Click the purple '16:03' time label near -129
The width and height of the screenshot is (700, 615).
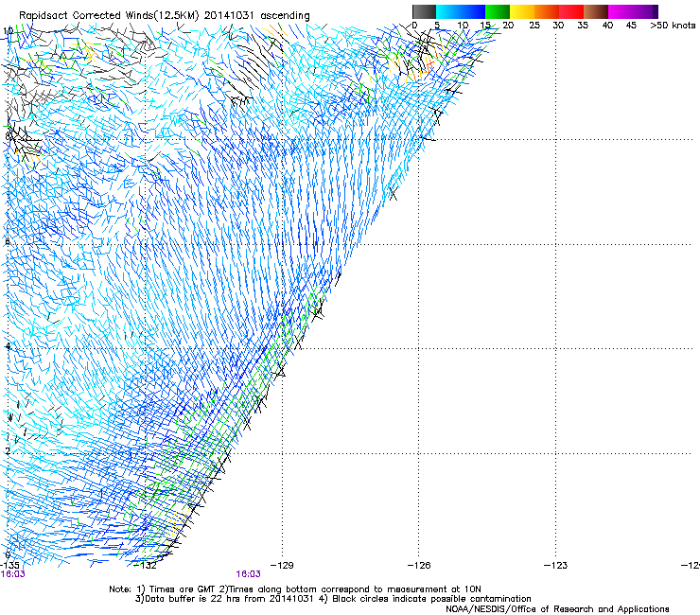pyautogui.click(x=248, y=574)
